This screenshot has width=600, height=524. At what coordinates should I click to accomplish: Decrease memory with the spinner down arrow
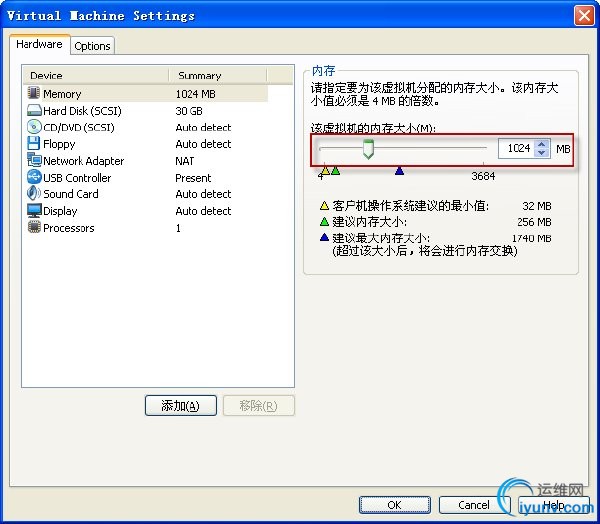point(541,153)
